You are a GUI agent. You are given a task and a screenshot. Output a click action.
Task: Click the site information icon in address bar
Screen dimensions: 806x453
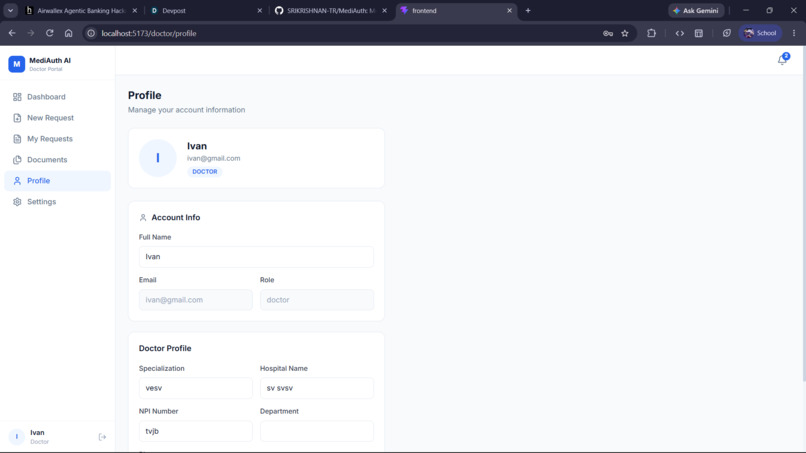(x=91, y=33)
